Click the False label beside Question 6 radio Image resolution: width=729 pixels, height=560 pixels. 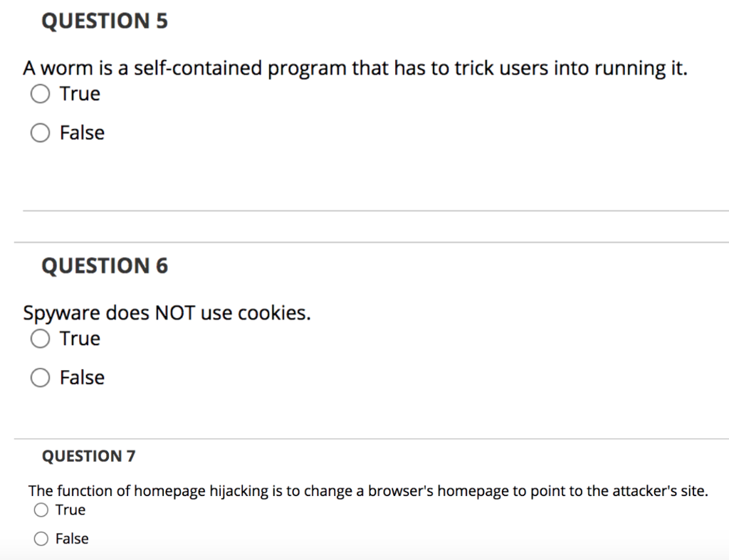click(x=84, y=378)
